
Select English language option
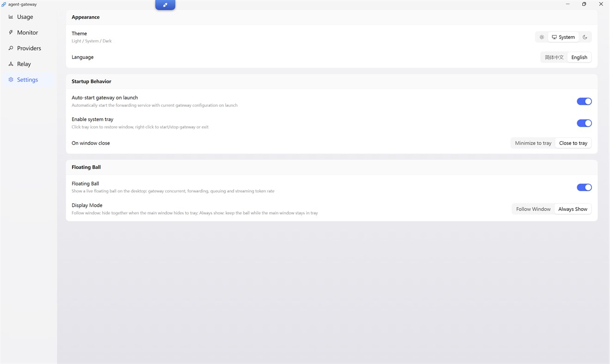coord(579,57)
